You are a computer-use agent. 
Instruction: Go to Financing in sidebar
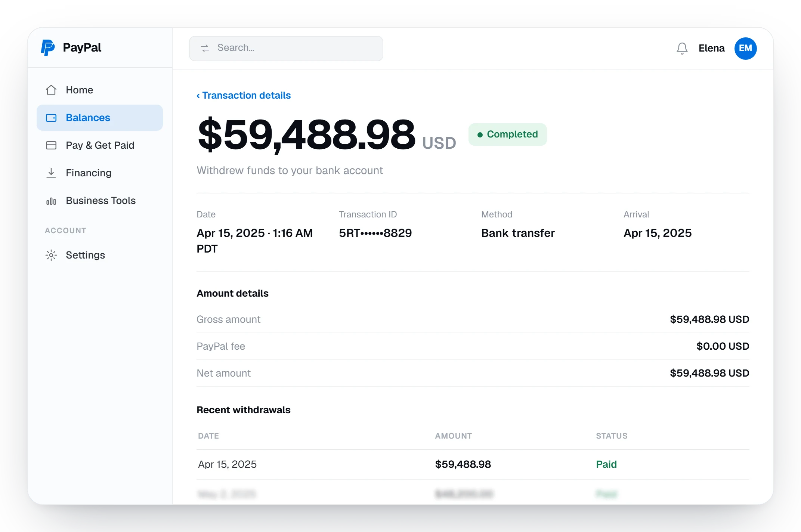coord(100,173)
